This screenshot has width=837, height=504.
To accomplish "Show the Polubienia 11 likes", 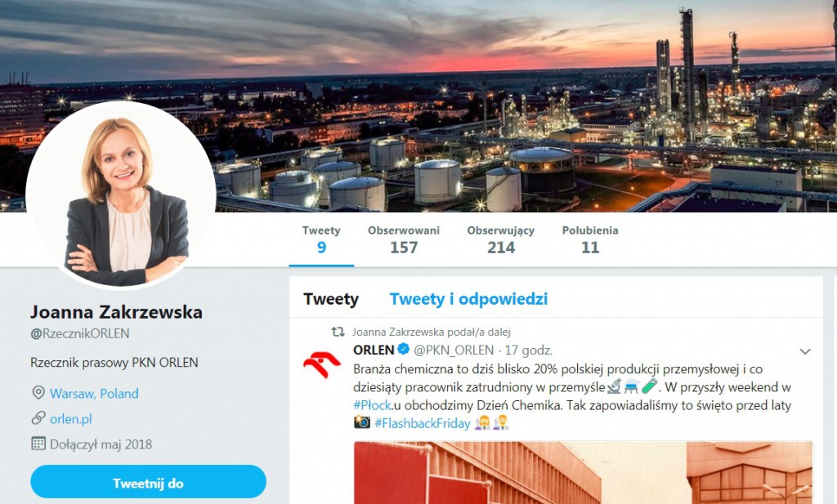I will (590, 239).
